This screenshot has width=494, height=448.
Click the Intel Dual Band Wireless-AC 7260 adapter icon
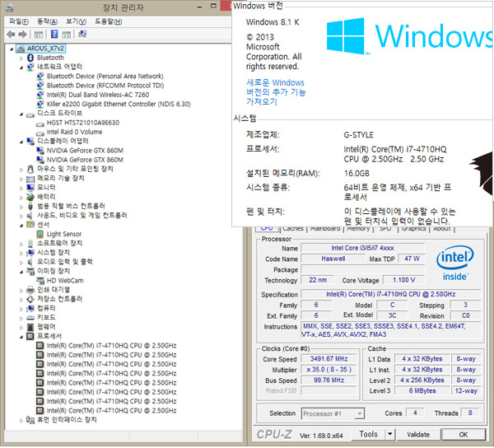[40, 95]
